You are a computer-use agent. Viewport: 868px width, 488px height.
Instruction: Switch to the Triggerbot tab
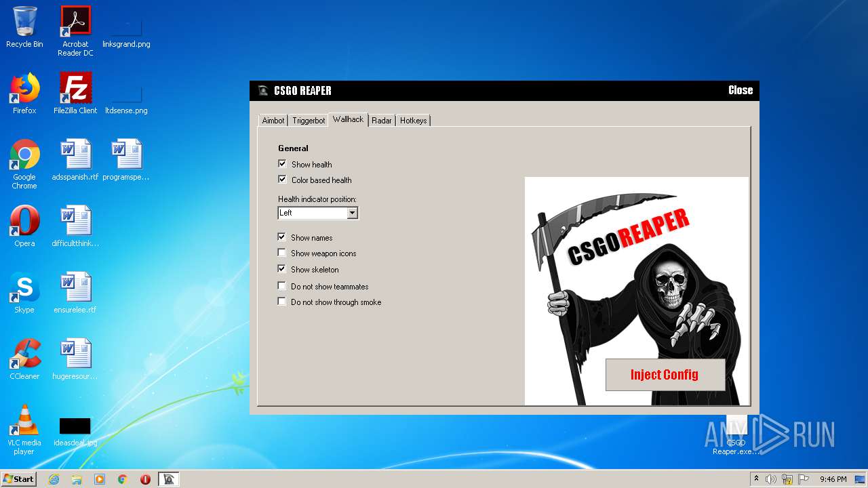point(309,121)
